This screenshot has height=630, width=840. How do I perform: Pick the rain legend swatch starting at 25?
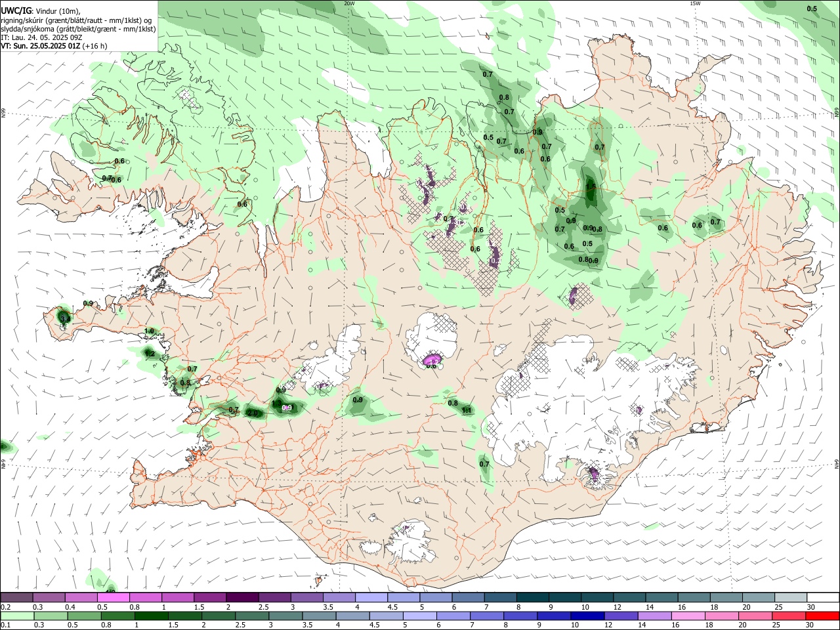788,616
